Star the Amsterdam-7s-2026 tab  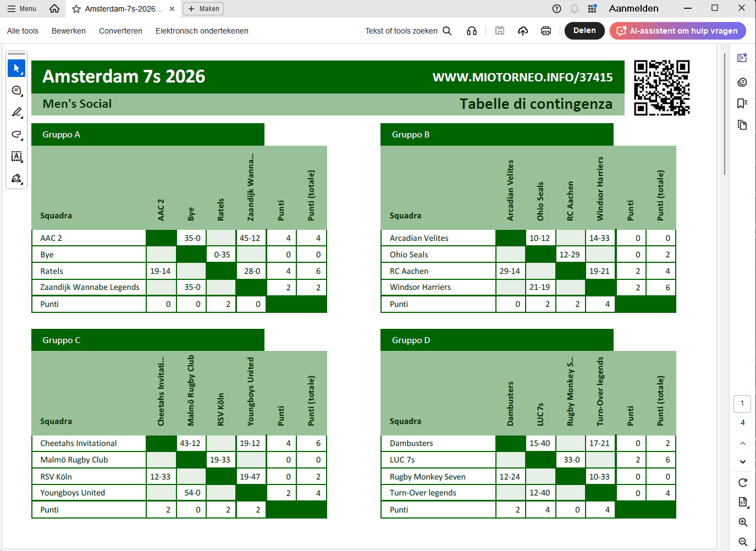click(76, 9)
